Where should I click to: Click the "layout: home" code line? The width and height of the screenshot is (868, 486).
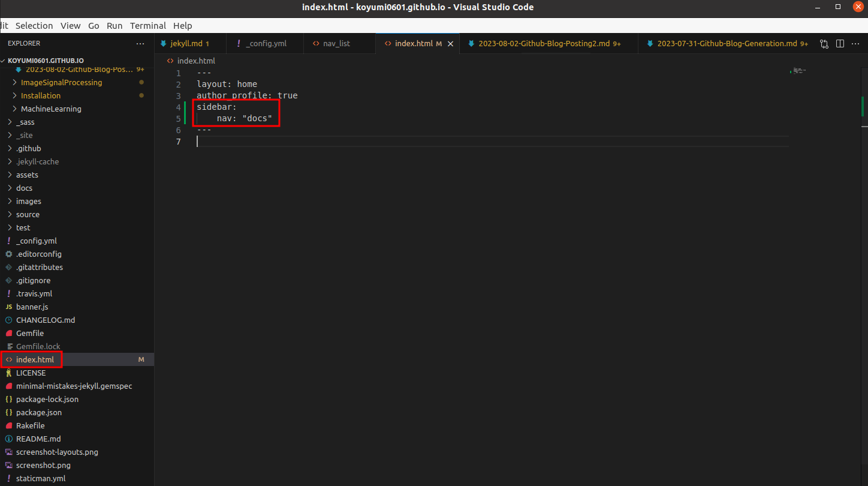click(x=227, y=84)
